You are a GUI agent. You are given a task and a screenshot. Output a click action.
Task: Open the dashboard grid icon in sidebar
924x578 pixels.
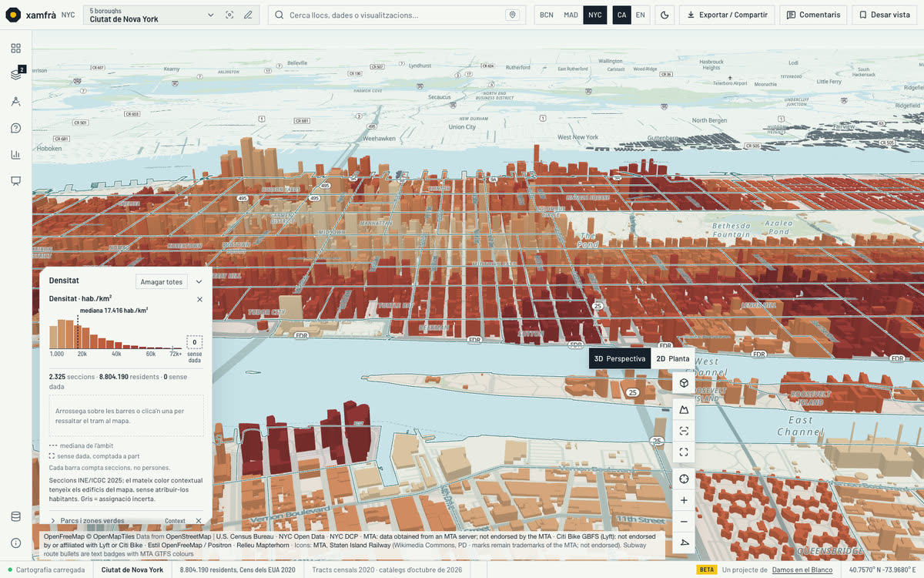[15, 48]
